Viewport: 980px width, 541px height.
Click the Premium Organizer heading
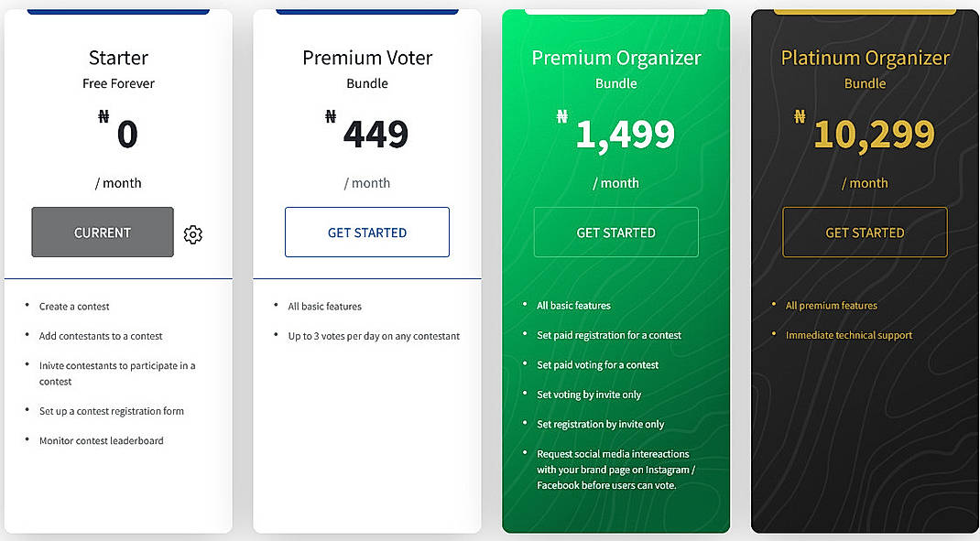click(x=615, y=58)
